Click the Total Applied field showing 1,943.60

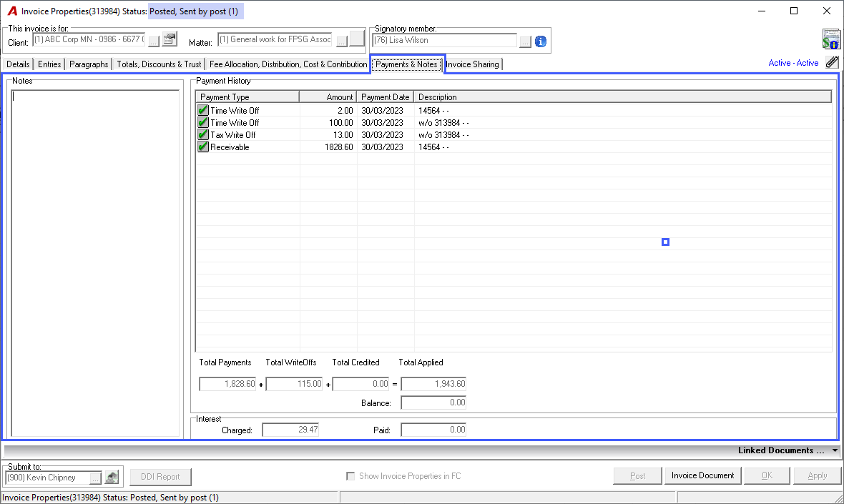tap(433, 383)
